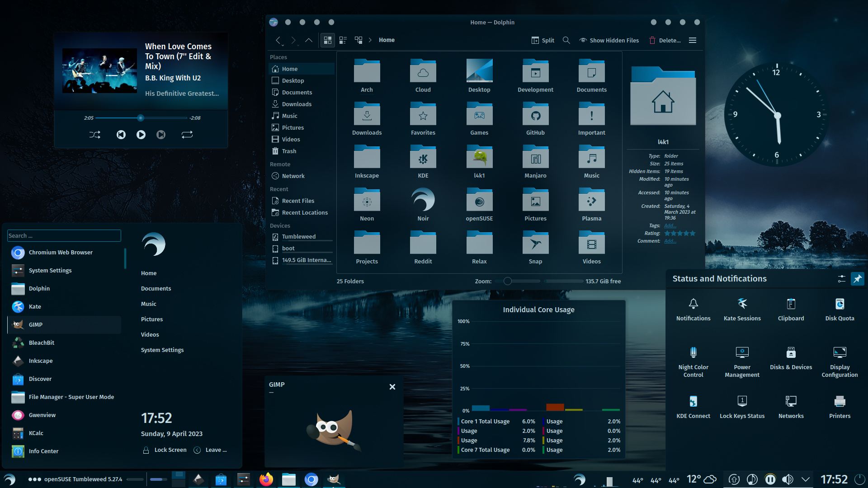Image resolution: width=868 pixels, height=488 pixels.
Task: Open Night Color Control applet
Action: click(x=693, y=362)
